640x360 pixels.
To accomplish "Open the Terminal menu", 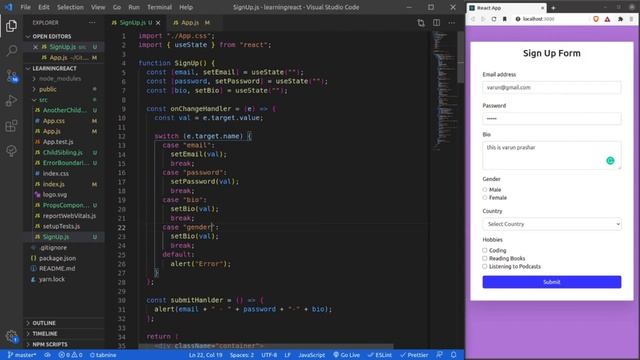I will (x=159, y=7).
